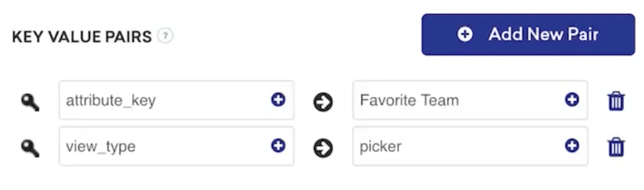Viewport: 644px width, 190px height.
Task: Click the "picker" text in value field
Action: click(381, 146)
